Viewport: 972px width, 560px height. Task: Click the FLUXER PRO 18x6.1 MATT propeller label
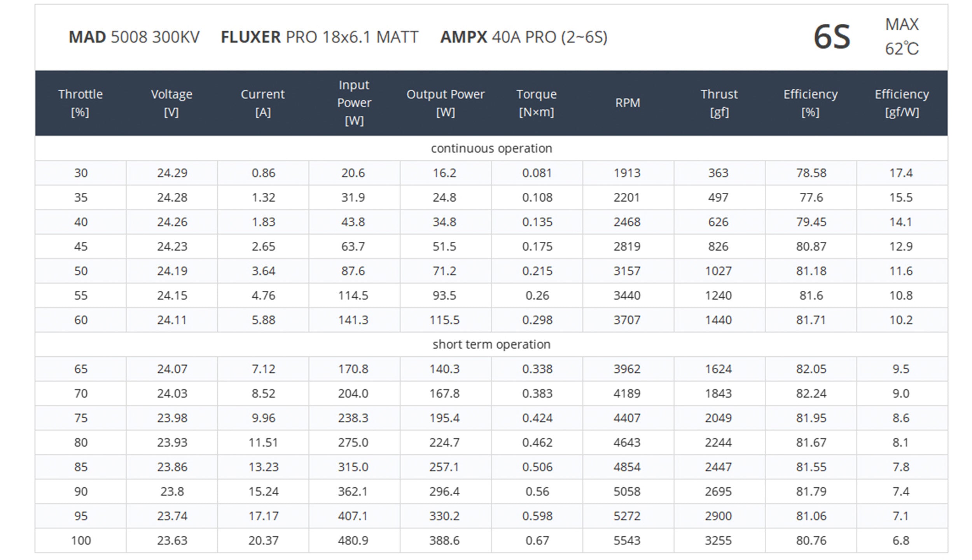[x=319, y=37]
